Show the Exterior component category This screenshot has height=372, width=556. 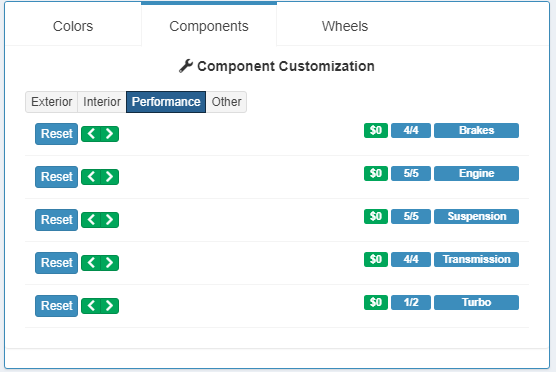click(x=51, y=102)
